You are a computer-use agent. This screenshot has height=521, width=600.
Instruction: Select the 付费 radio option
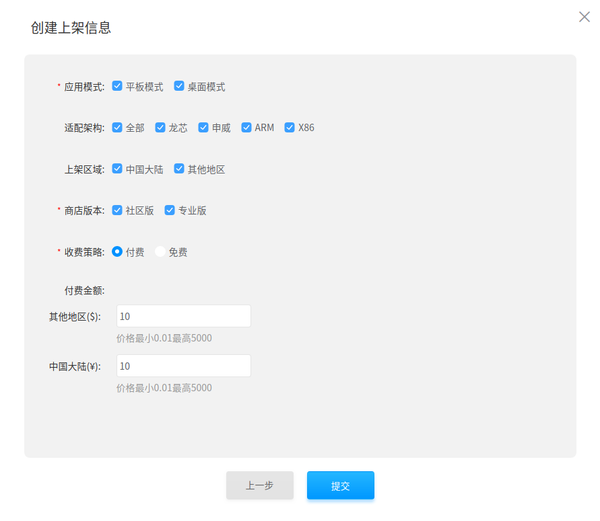[117, 252]
